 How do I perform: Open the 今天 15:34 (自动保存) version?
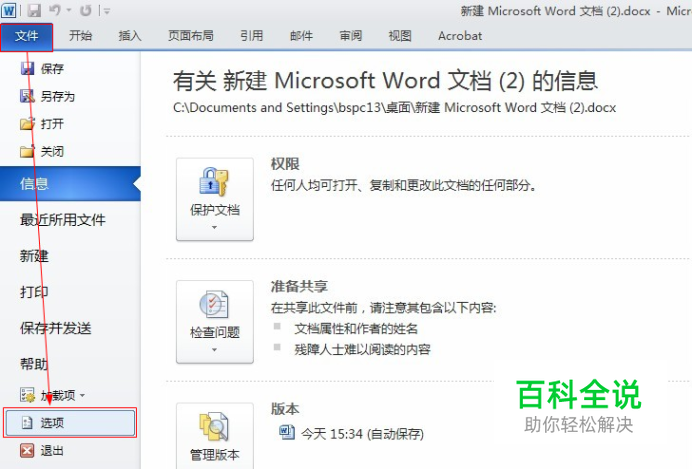[x=352, y=434]
